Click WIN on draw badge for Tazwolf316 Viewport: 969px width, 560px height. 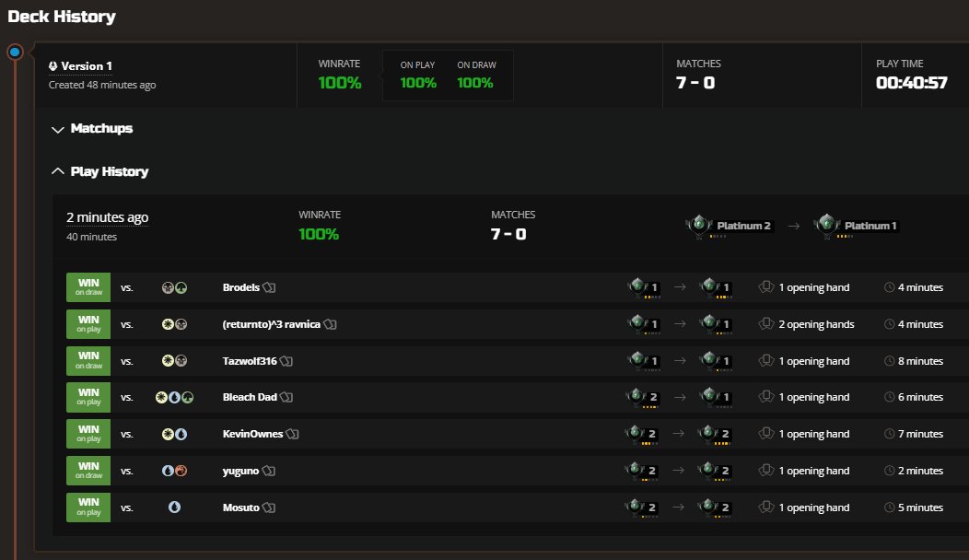(88, 361)
